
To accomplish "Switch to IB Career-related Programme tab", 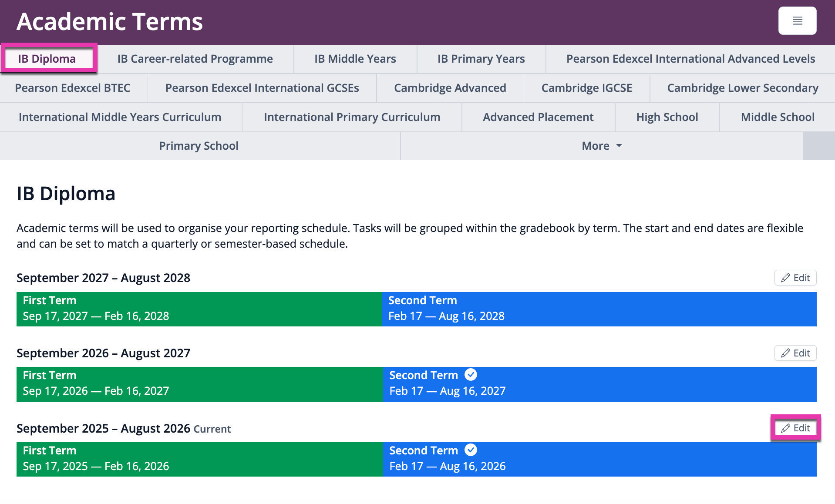I will pos(195,59).
